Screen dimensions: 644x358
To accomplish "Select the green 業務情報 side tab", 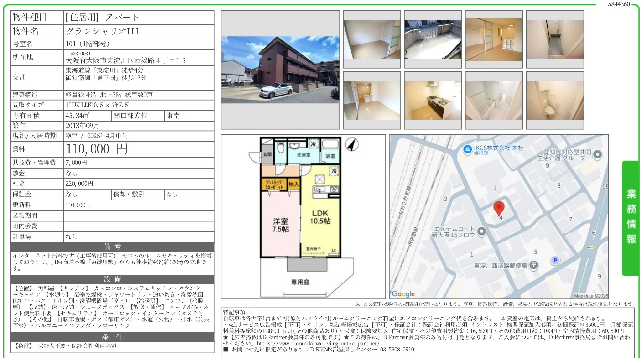I will (631, 217).
